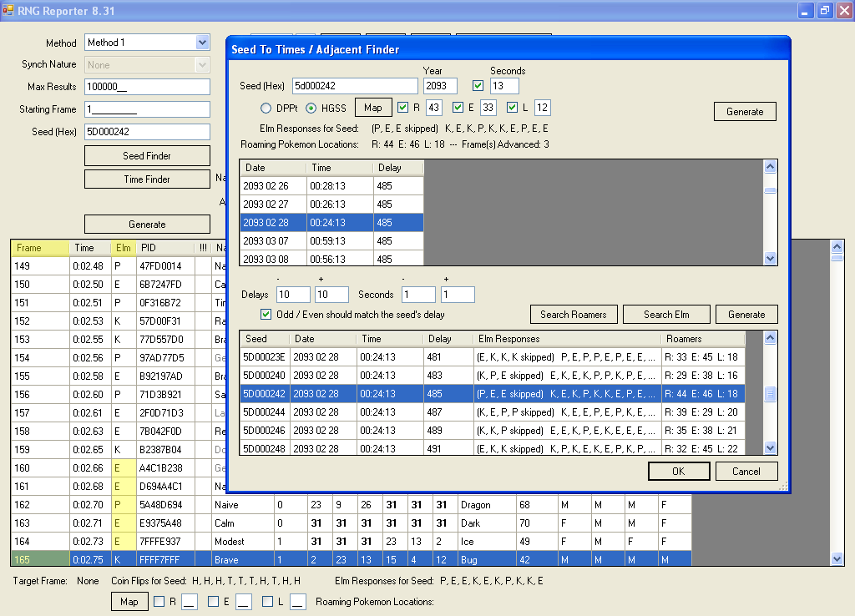Viewport: 855px width, 616px height.
Task: Cancel the Seed To Times dialog
Action: click(746, 471)
